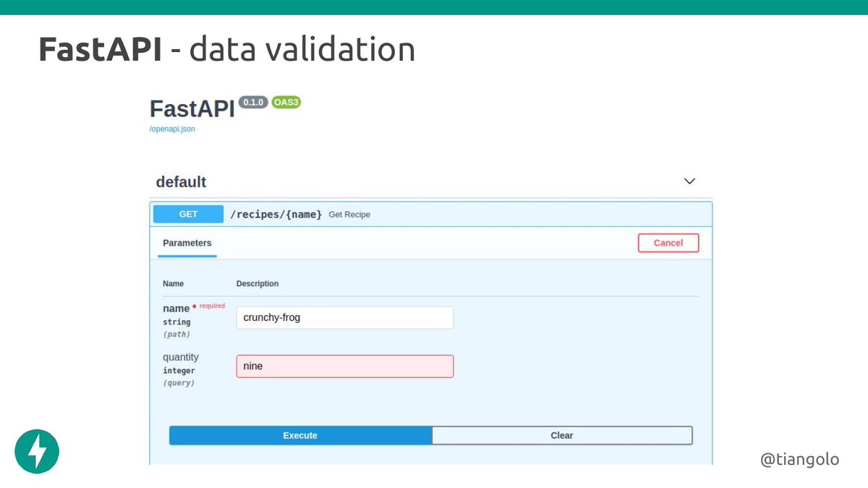Select the Parameters tab
The image size is (868, 488).
(x=187, y=243)
